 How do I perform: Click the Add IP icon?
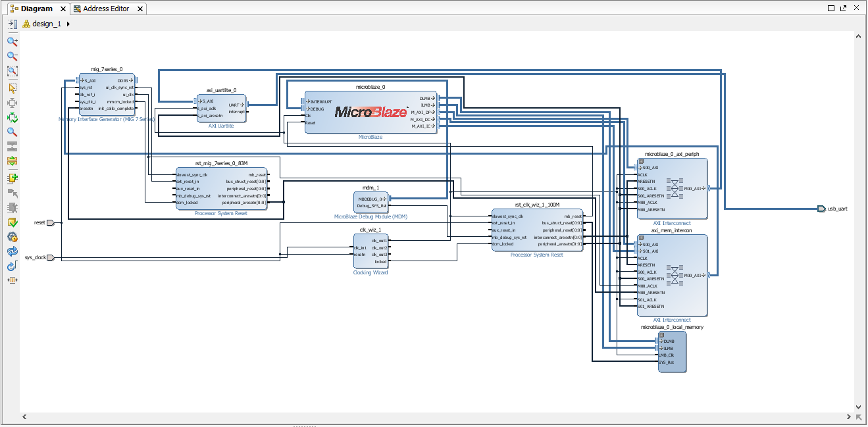point(12,178)
